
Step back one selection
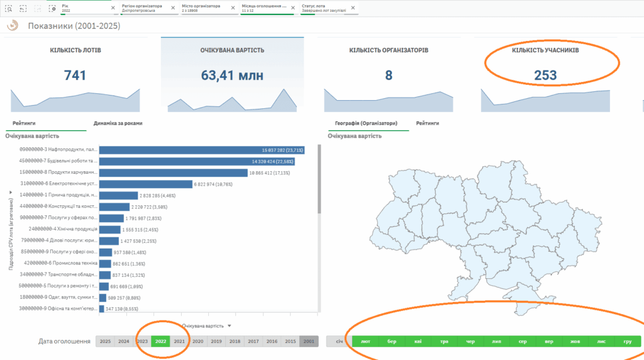23,9
